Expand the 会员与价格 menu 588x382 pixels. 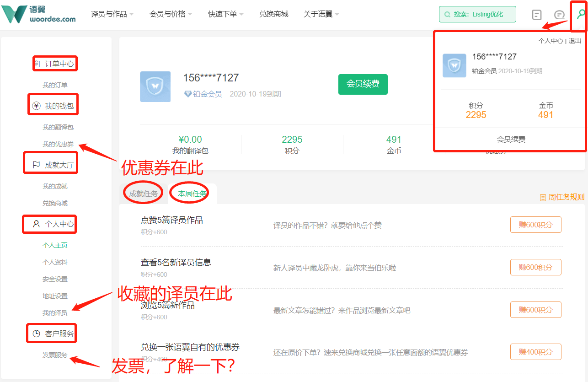171,14
